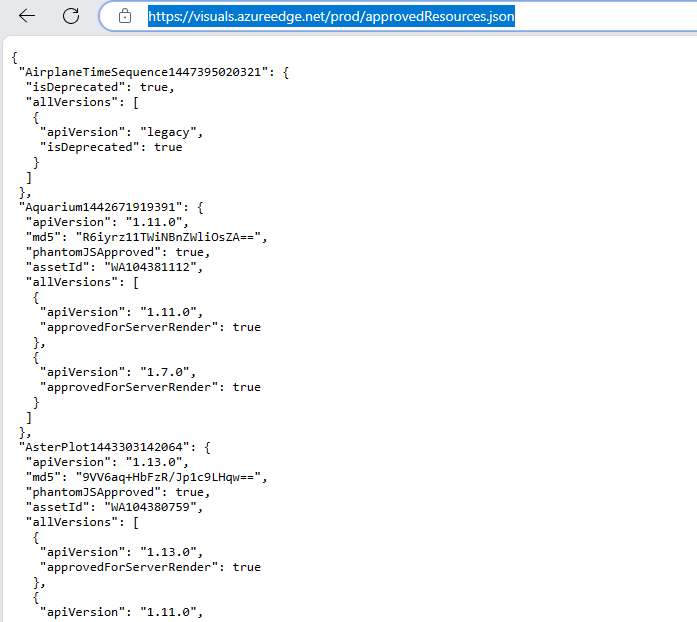Click AsterPlot's top-level apiVersion "1.13.0" line
Screen dimensions: 697x622
pos(107,462)
